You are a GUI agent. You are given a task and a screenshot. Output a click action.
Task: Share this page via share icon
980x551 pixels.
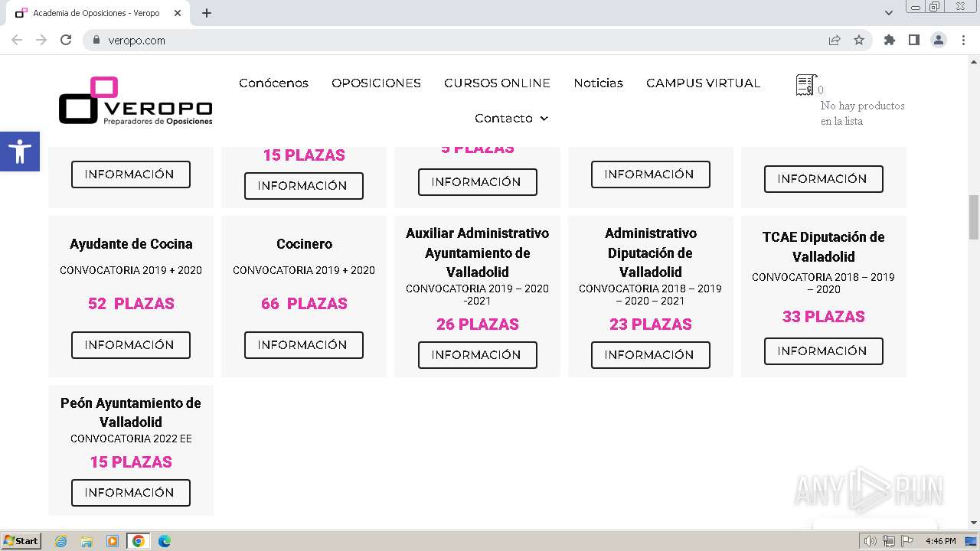(x=835, y=41)
